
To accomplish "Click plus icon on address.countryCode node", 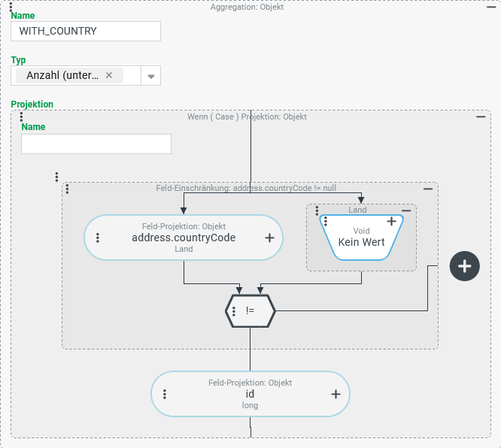I will (x=269, y=238).
